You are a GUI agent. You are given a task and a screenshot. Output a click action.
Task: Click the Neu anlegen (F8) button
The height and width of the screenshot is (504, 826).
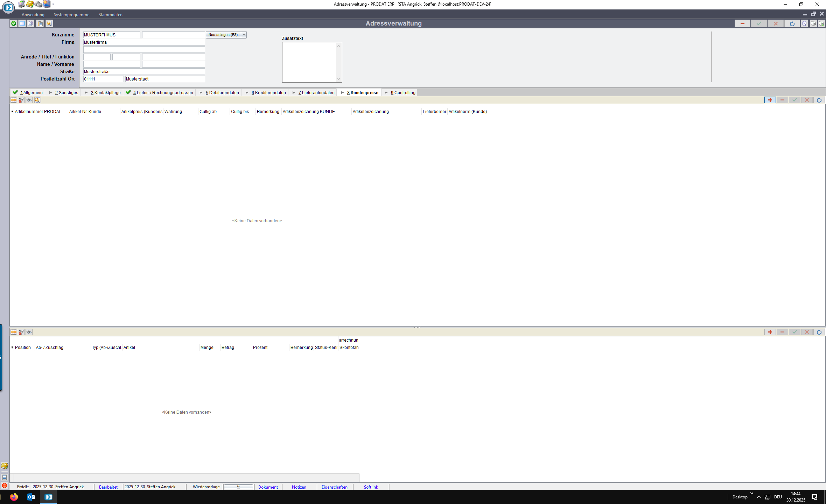tap(223, 35)
